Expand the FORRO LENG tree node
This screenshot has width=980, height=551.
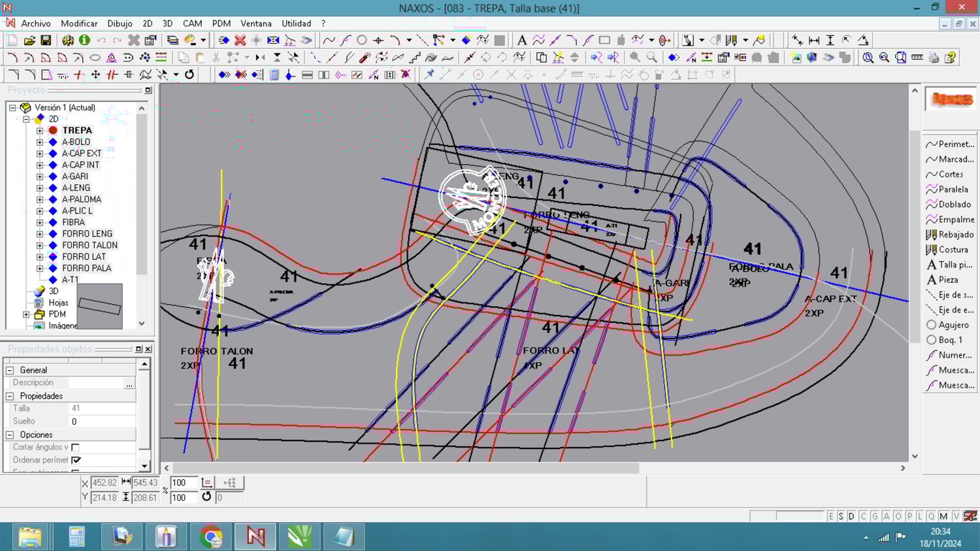coord(40,234)
